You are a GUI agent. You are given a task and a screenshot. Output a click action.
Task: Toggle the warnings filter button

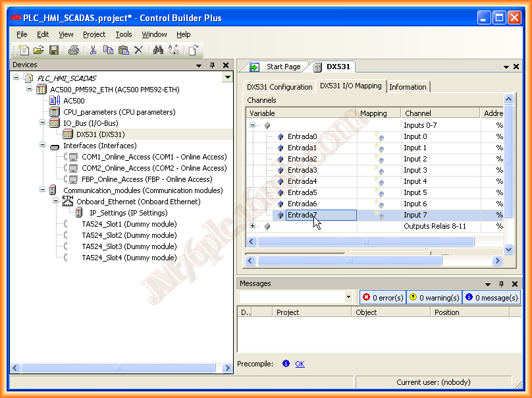click(434, 297)
